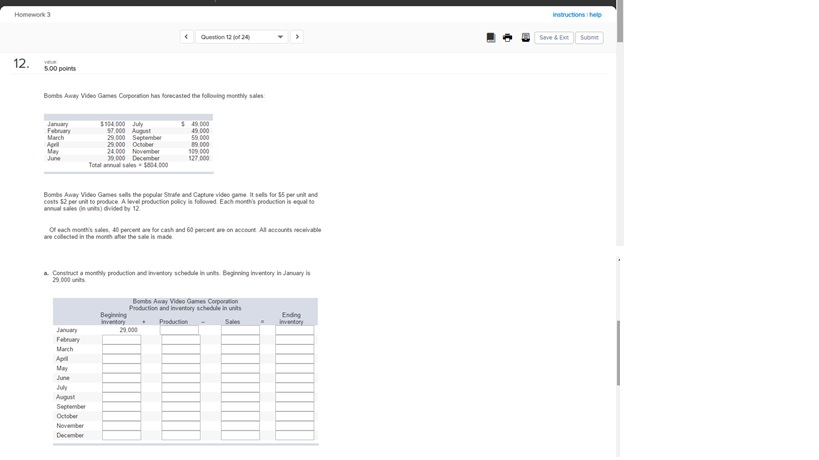This screenshot has width=819, height=460.
Task: Click March Beginning inventory field
Action: pyautogui.click(x=122, y=349)
